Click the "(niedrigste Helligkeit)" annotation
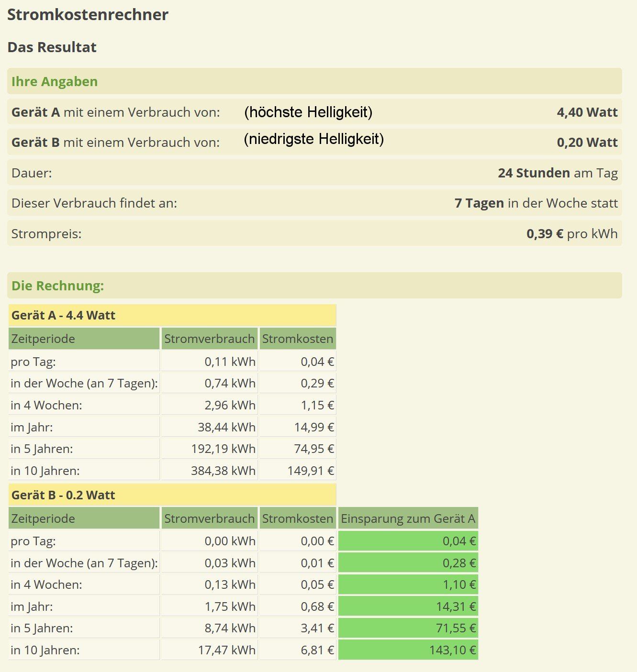This screenshot has height=672, width=637. click(313, 139)
